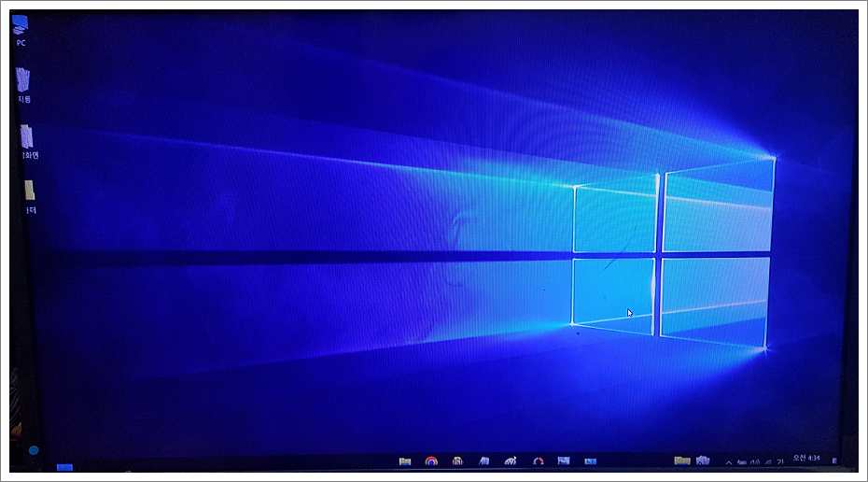Open the Recycle Bin (휴지통) desktop icon
This screenshot has height=482, width=868.
tap(23, 85)
